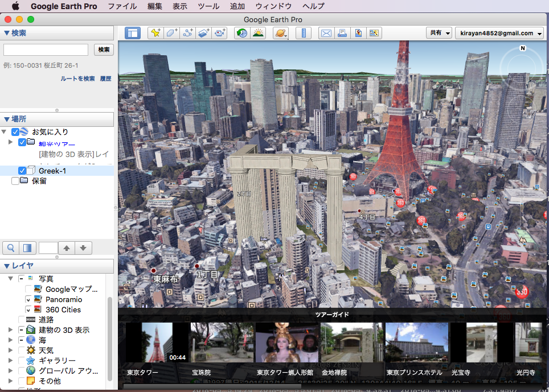
Task: Collapse the お気に入り tree node
Action: pyautogui.click(x=4, y=132)
